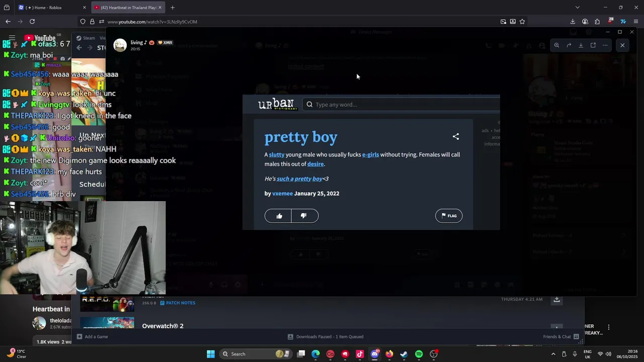
Task: Click the thelolada channel avatar
Action: (x=39, y=323)
